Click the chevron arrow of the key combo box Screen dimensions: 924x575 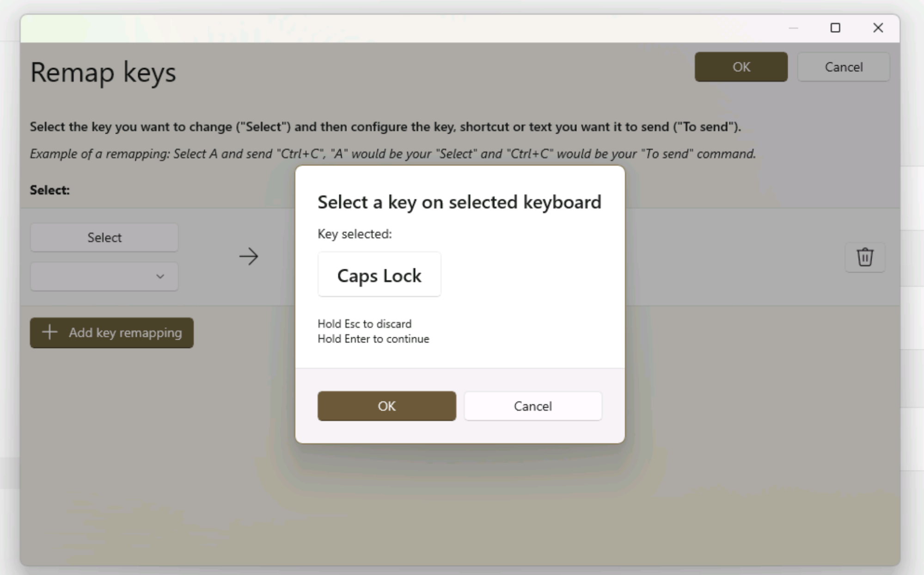click(x=160, y=277)
